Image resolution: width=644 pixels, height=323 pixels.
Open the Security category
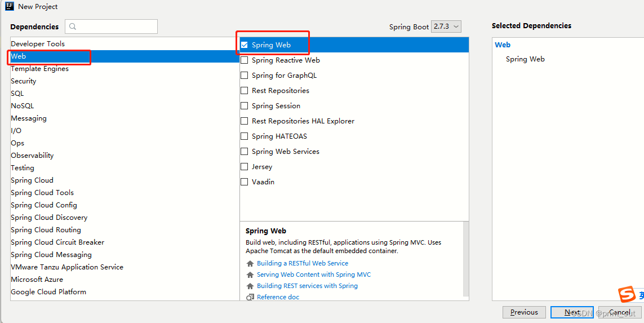click(125, 81)
